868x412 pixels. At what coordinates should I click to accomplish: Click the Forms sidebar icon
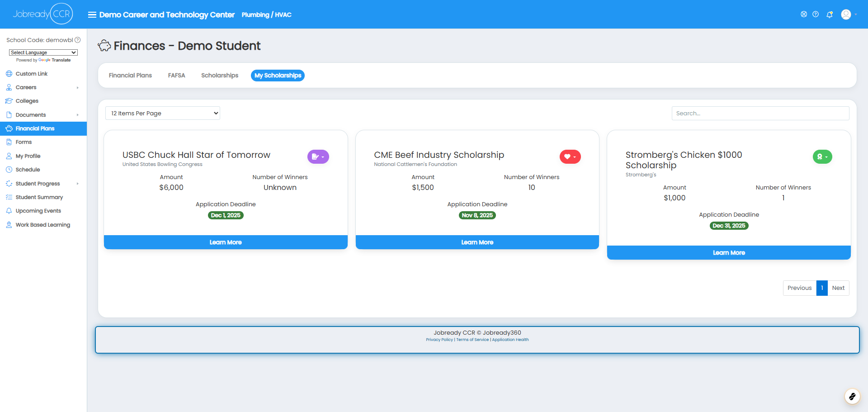pyautogui.click(x=9, y=142)
